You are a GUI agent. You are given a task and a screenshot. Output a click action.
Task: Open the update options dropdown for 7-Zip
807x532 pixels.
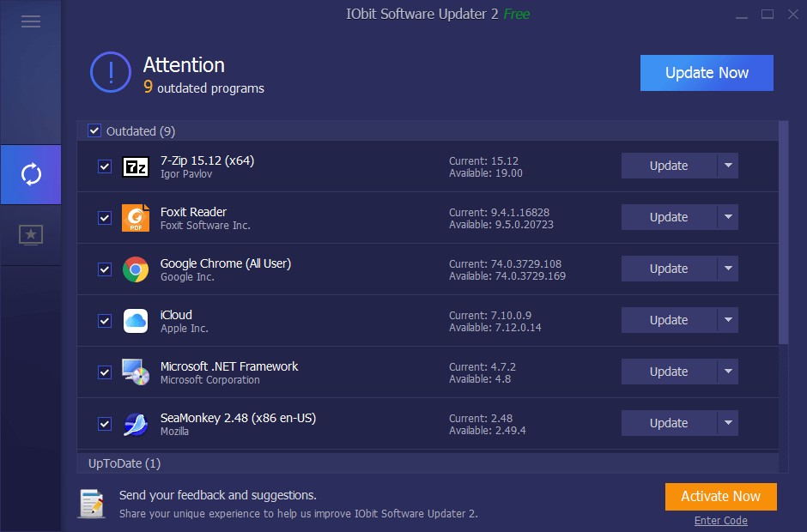point(729,166)
